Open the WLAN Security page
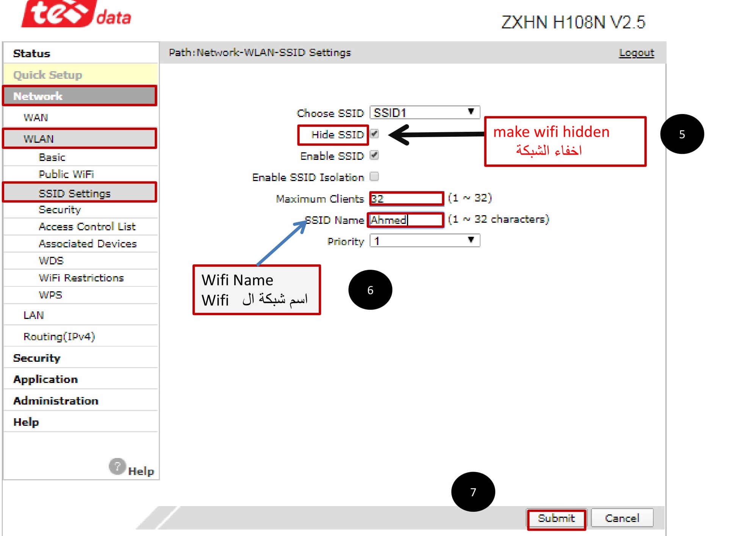This screenshot has height=536, width=756. (80, 209)
